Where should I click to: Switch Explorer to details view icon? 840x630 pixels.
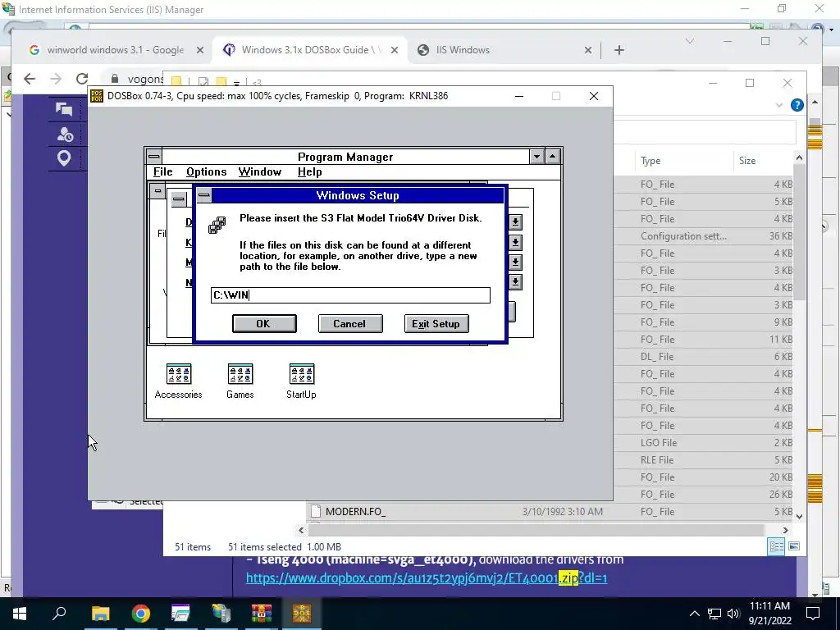click(x=776, y=546)
